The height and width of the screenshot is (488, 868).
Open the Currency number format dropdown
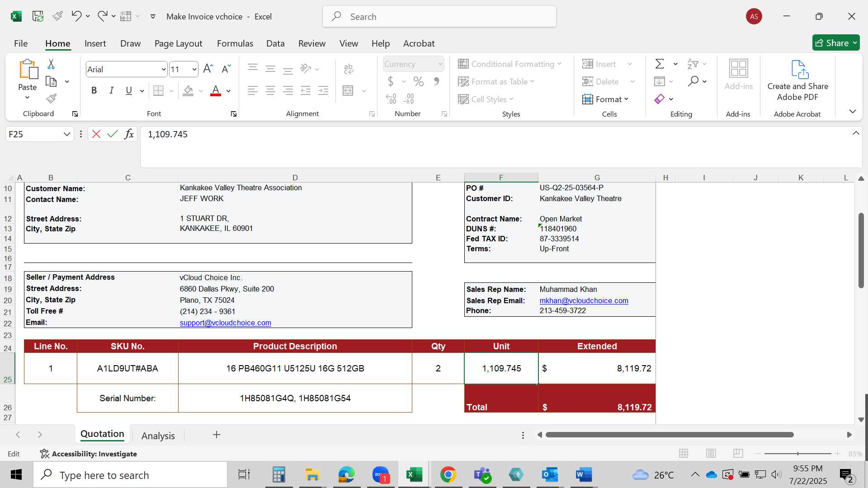[x=440, y=64]
